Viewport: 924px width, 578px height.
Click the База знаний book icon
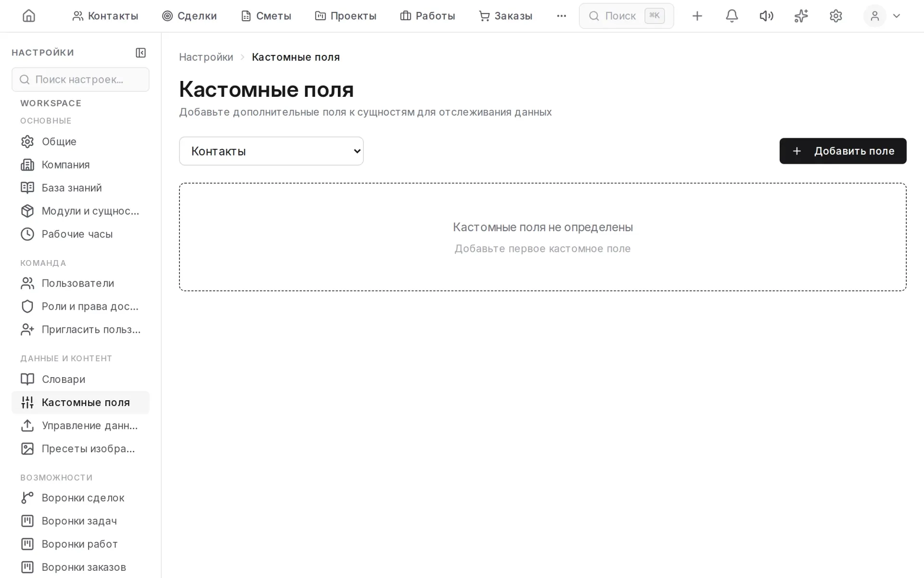[x=27, y=188]
